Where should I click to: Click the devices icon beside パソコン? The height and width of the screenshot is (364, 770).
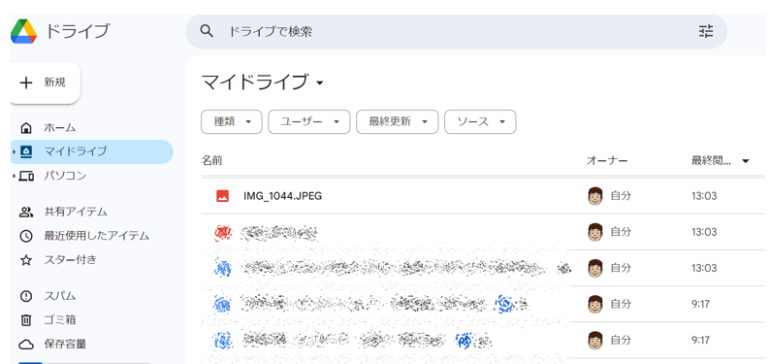pyautogui.click(x=26, y=176)
